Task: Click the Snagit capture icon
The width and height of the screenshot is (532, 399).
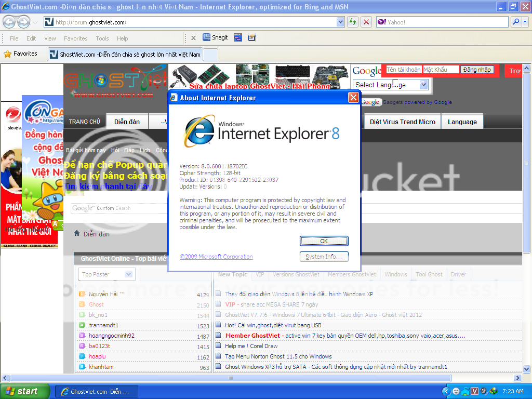Action: tap(215, 37)
